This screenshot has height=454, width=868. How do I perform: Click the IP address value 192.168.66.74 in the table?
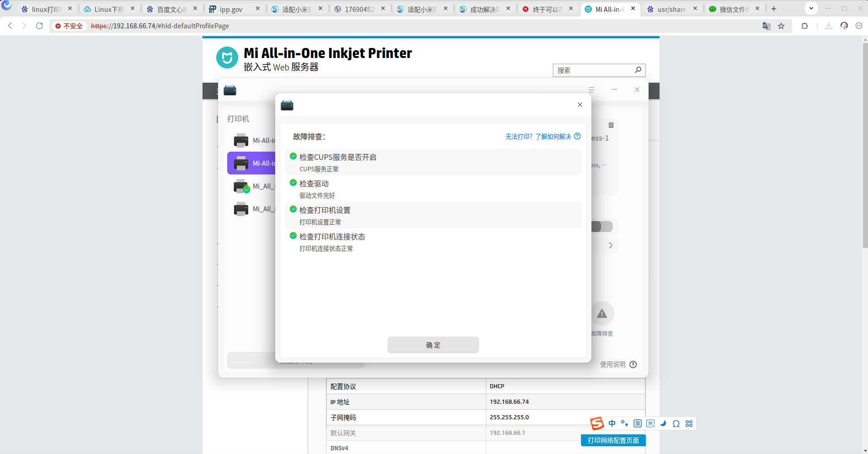coord(509,402)
